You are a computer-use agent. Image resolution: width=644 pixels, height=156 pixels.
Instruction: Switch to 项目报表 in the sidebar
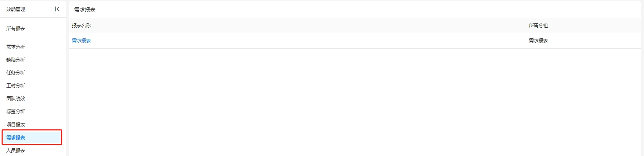[15, 125]
